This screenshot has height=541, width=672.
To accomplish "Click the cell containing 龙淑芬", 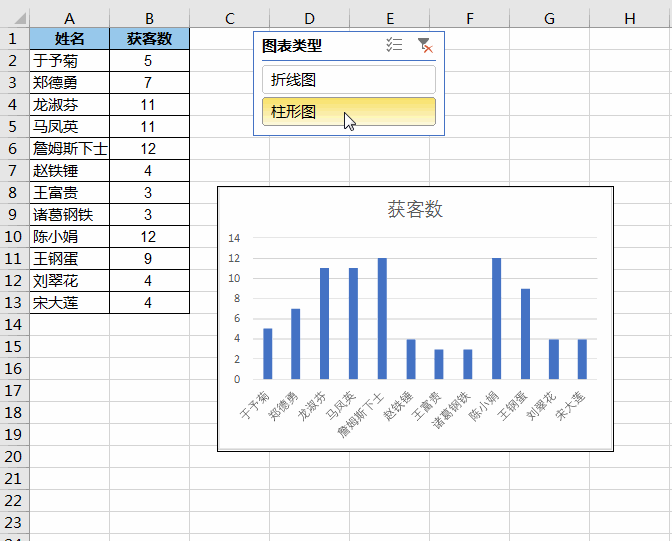I will 69,105.
